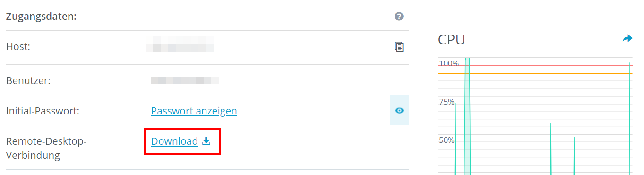Copy the Host value with the clipboard icon
The image size is (644, 175).
pyautogui.click(x=399, y=46)
